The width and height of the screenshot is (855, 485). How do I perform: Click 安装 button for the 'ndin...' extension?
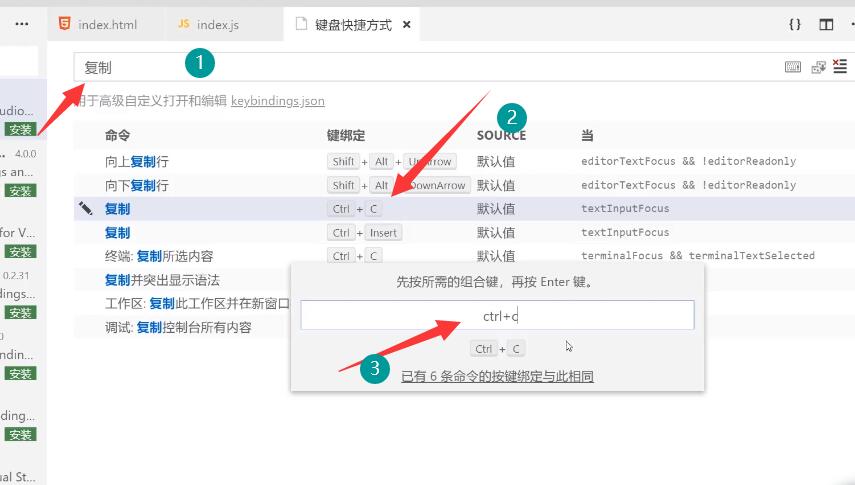point(21,374)
